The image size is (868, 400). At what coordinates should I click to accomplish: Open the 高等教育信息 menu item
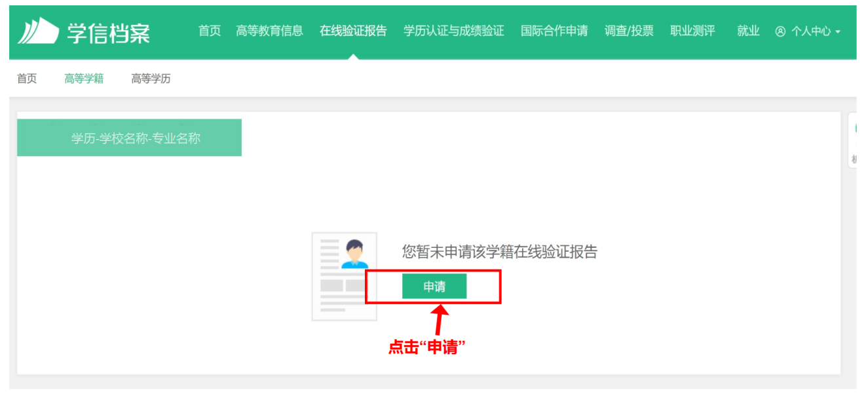pos(269,31)
